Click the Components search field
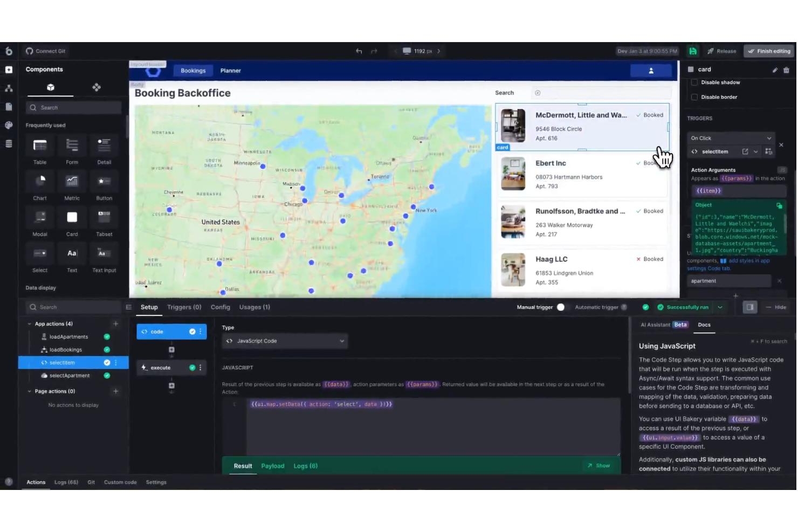 [x=73, y=107]
